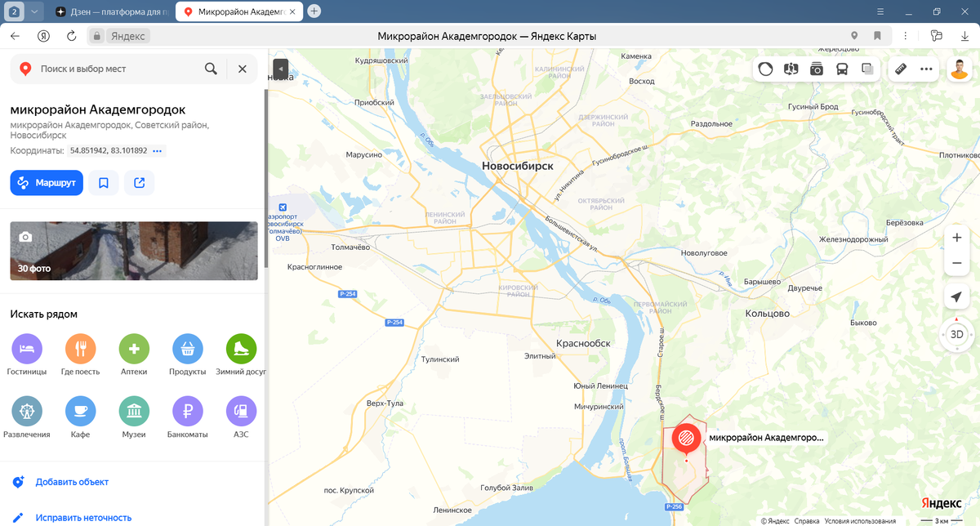Clear search with X button
Image resolution: width=980 pixels, height=526 pixels.
(x=243, y=69)
